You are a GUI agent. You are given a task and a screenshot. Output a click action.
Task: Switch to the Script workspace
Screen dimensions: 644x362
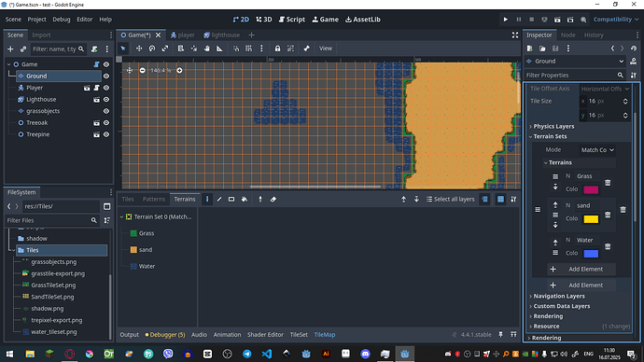[x=292, y=20]
